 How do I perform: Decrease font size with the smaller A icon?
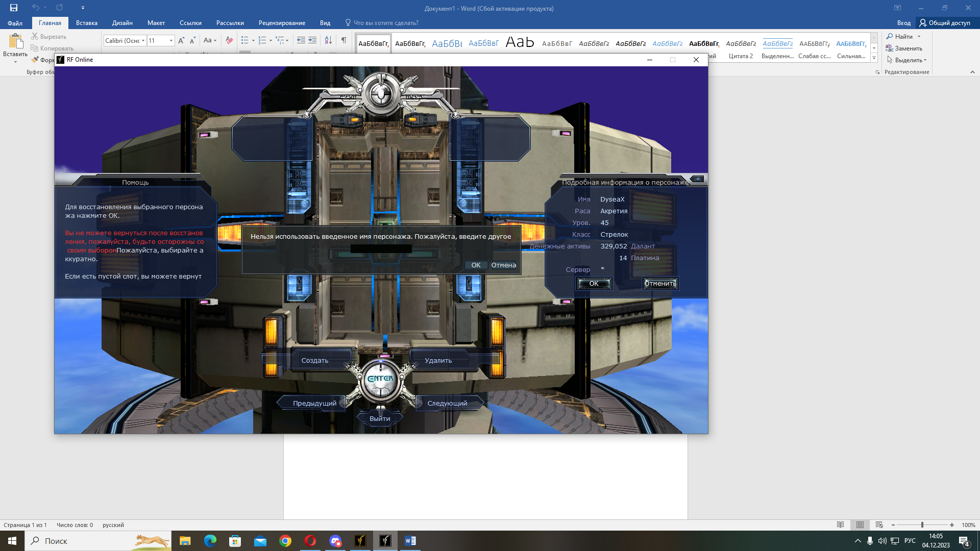[x=192, y=40]
